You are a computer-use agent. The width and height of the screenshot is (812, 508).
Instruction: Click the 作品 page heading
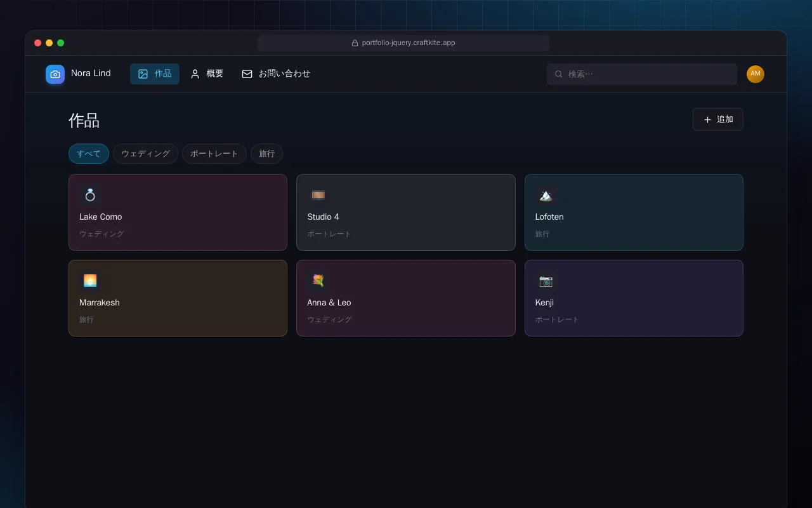click(84, 121)
